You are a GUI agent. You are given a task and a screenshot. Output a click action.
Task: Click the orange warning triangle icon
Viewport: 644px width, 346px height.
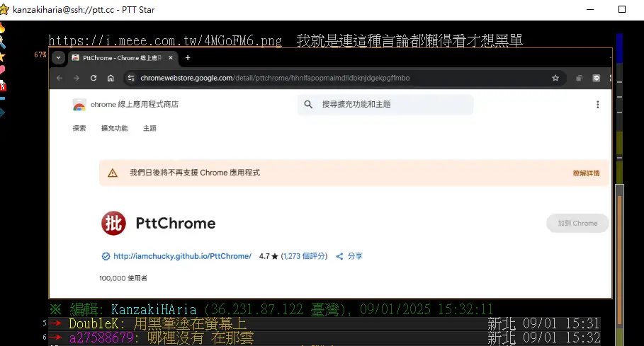coord(113,173)
